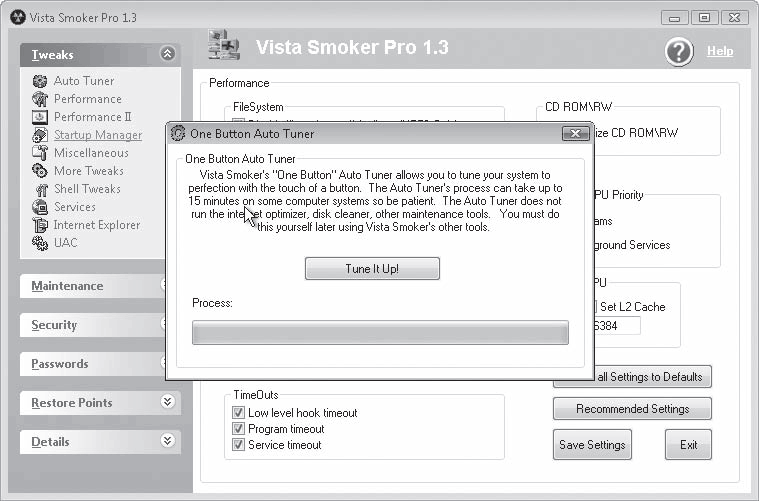Viewport: 759px width, 501px height.
Task: Click the Process progress bar
Action: [380, 333]
